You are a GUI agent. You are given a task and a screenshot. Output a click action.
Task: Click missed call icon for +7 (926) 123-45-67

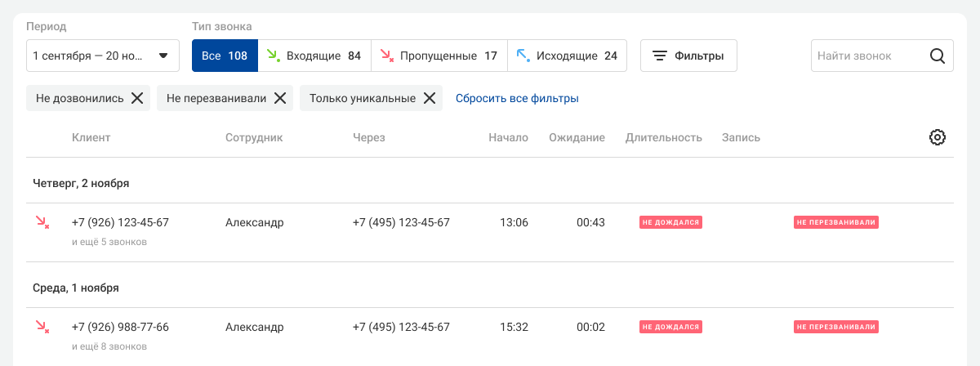[x=42, y=222]
